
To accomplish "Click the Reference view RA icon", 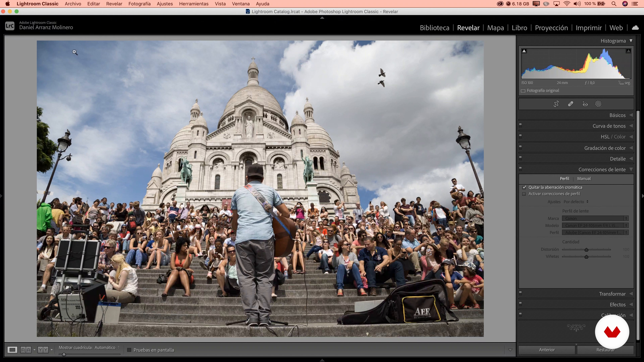I will point(26,350).
